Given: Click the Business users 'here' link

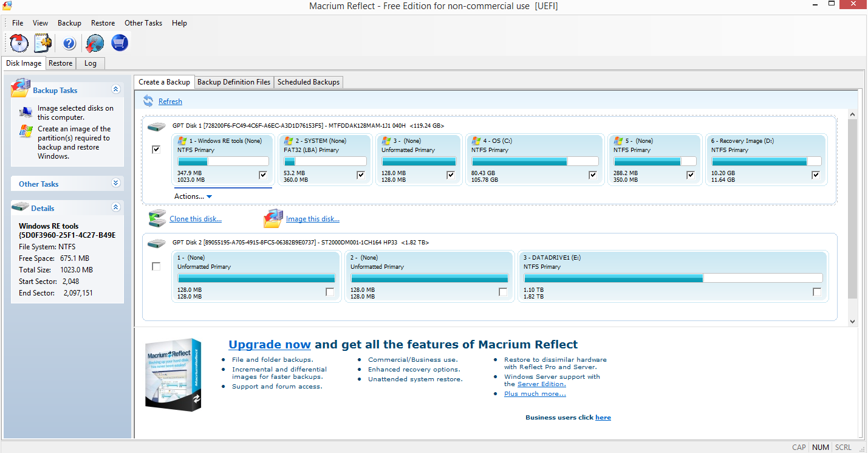Looking at the screenshot, I should point(603,418).
